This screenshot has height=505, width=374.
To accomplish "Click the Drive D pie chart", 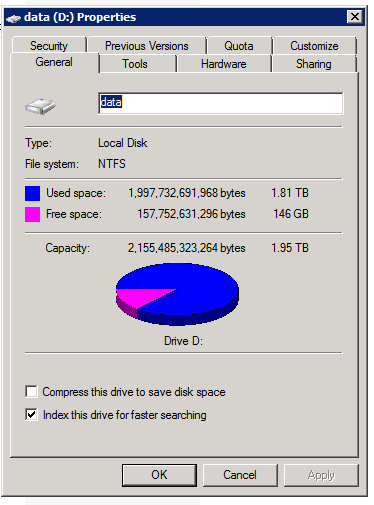I will (177, 294).
